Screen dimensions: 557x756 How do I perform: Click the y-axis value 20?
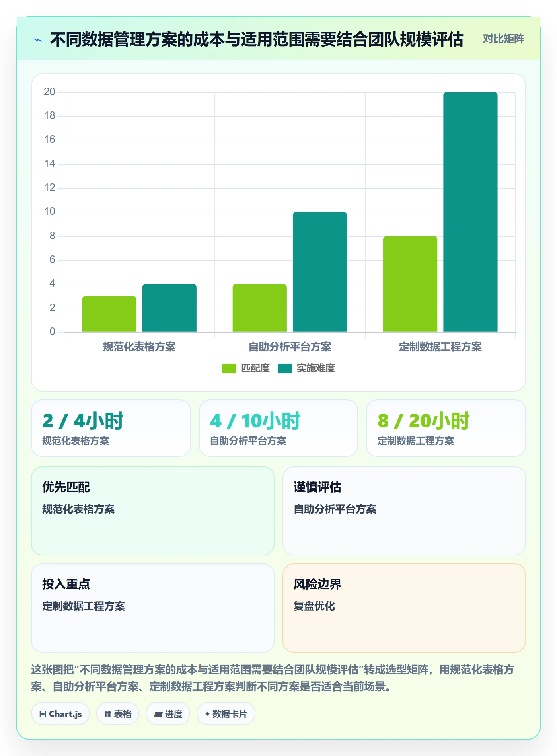click(x=50, y=92)
